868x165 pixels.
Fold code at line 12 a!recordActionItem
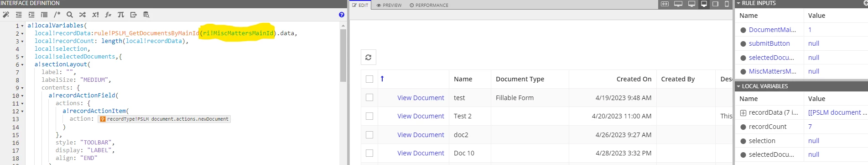click(22, 112)
